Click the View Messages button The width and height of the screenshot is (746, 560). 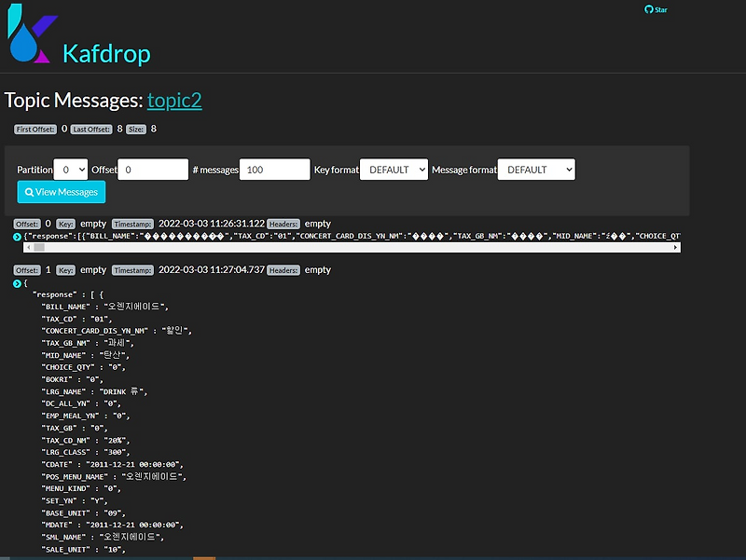(x=61, y=192)
